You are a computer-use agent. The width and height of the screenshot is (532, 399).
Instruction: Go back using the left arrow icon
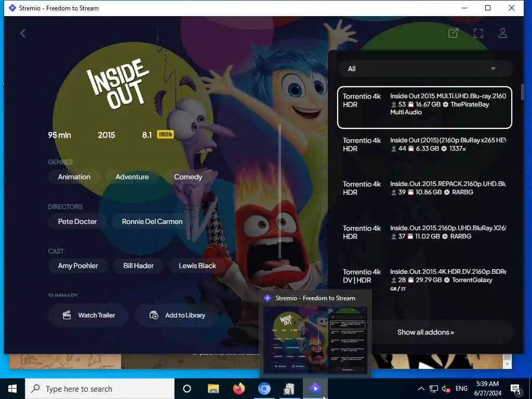click(x=23, y=33)
